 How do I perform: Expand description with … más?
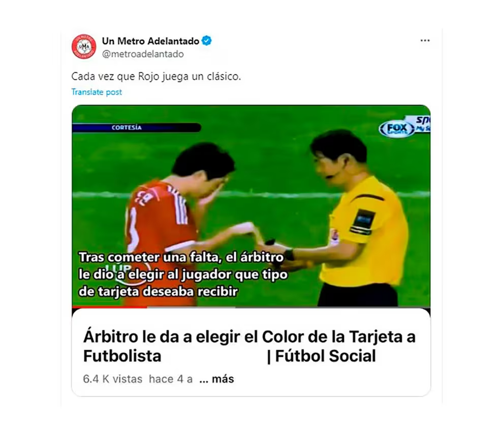(x=216, y=379)
